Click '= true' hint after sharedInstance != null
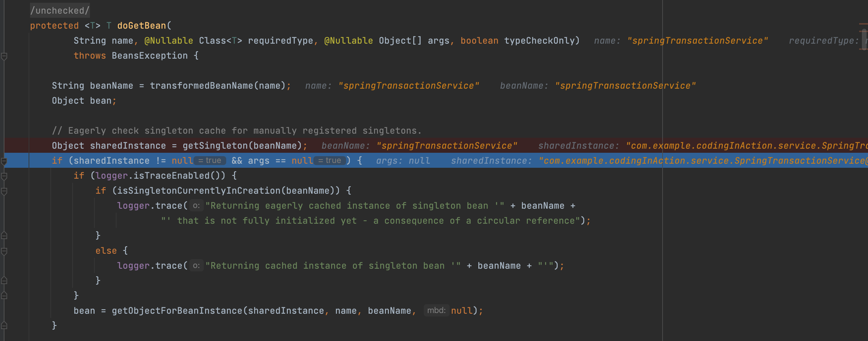This screenshot has height=341, width=868. 210,161
